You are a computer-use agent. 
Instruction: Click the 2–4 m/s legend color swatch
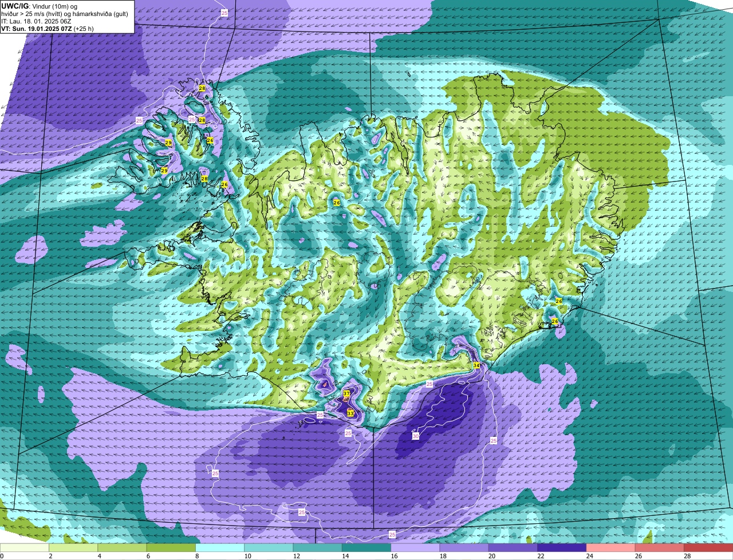[x=73, y=547]
